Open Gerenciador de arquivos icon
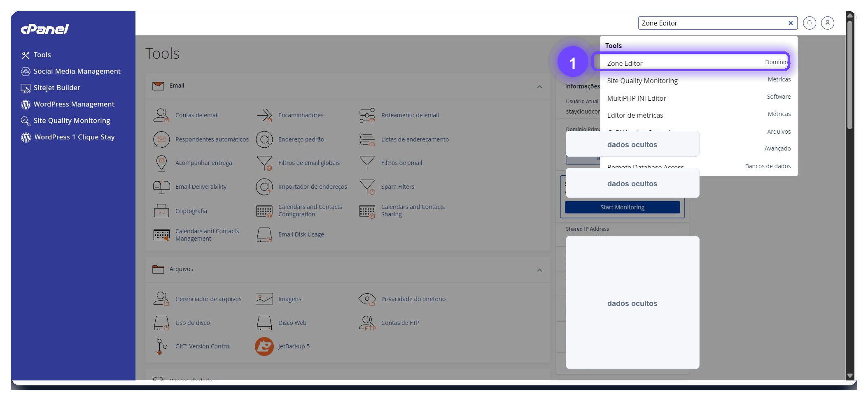Image resolution: width=868 pixels, height=401 pixels. [x=161, y=299]
